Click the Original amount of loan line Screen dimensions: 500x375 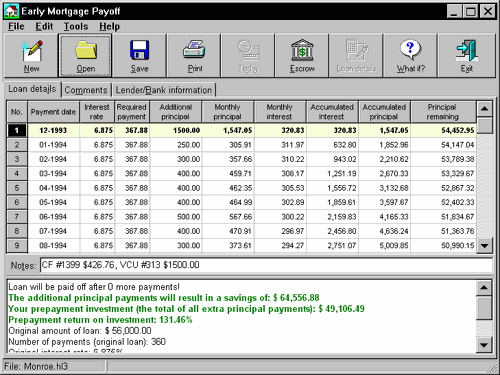pyautogui.click(x=80, y=331)
